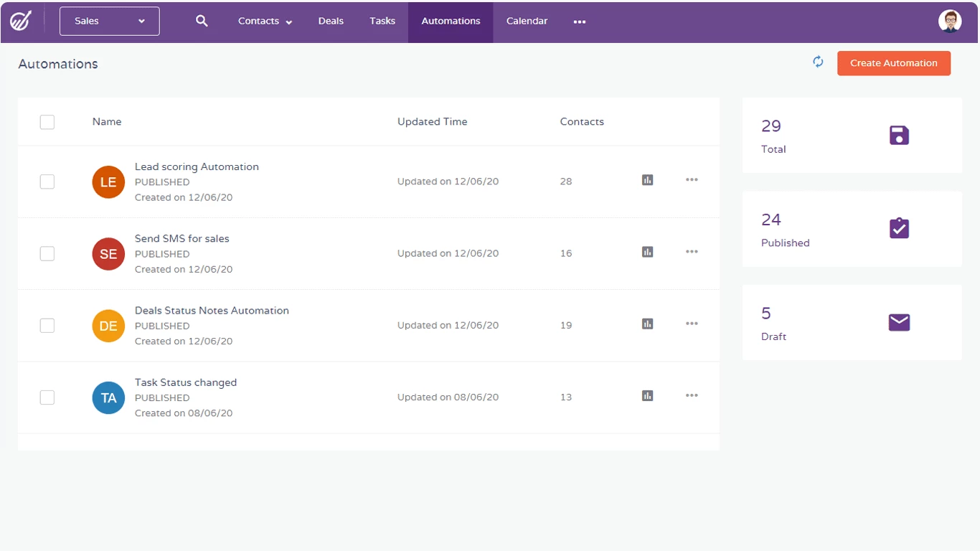The width and height of the screenshot is (980, 551).
Task: Expand the Contacts menu dropdown
Action: (x=265, y=22)
